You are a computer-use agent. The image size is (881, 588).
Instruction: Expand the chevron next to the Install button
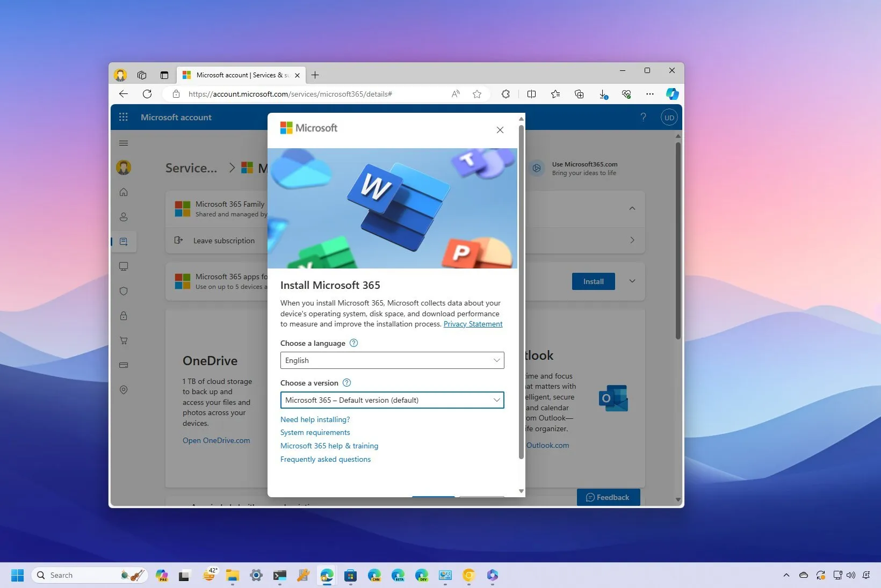(632, 281)
